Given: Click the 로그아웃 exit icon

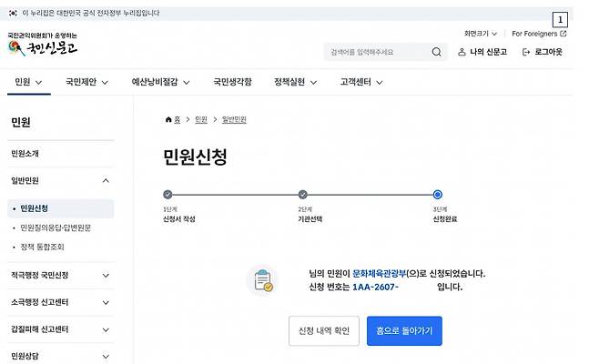Looking at the screenshot, I should click(x=526, y=52).
